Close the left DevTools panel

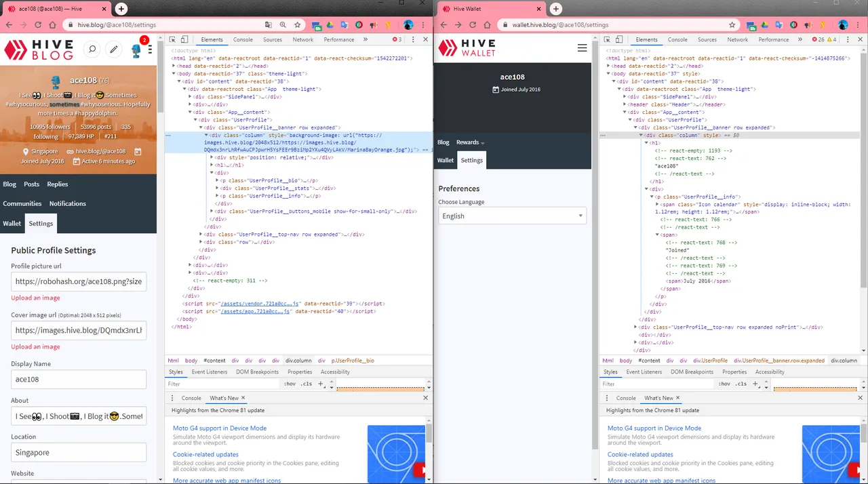pyautogui.click(x=425, y=39)
